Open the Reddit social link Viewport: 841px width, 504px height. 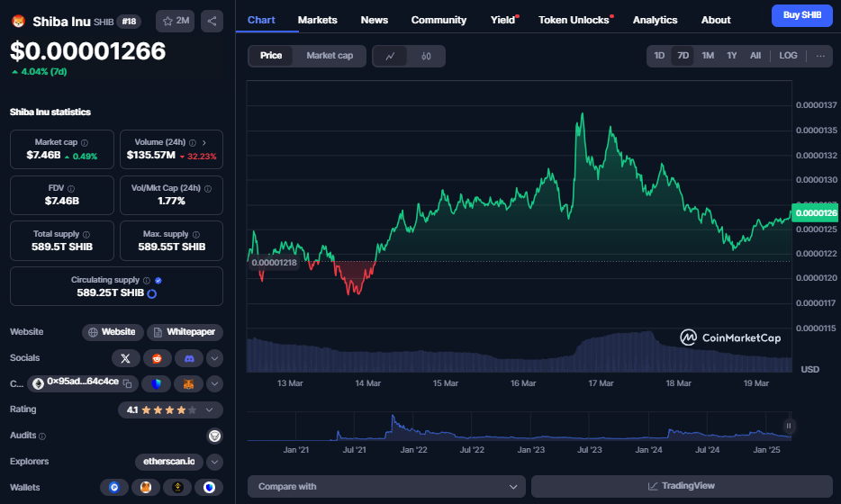pyautogui.click(x=158, y=358)
